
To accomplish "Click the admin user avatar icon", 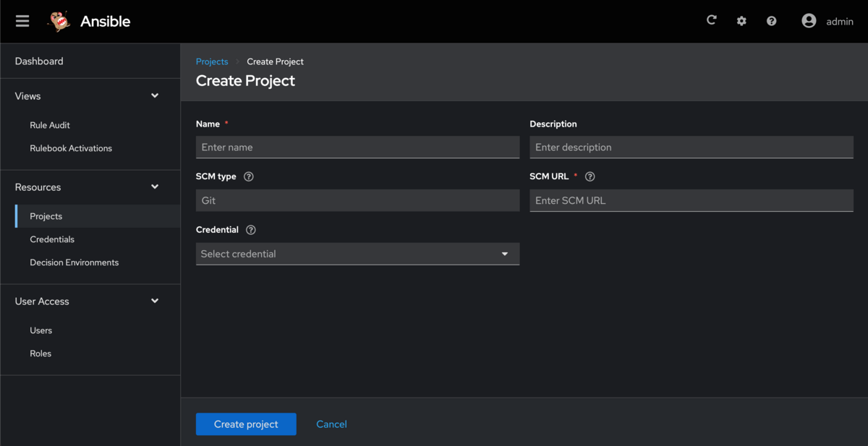I will pos(809,21).
